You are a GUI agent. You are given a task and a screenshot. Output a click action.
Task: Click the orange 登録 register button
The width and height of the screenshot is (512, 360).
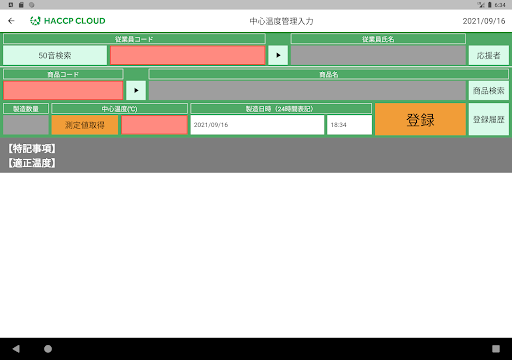(x=420, y=119)
